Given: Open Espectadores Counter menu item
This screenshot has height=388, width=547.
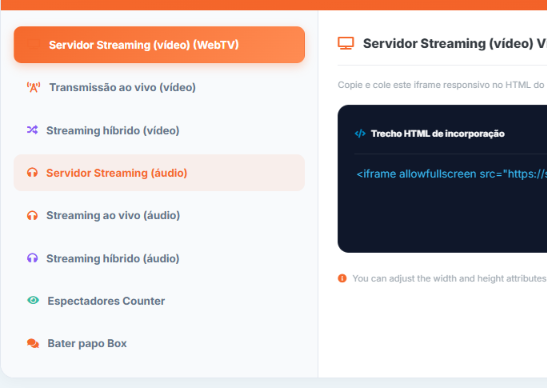Looking at the screenshot, I should 159,301.
